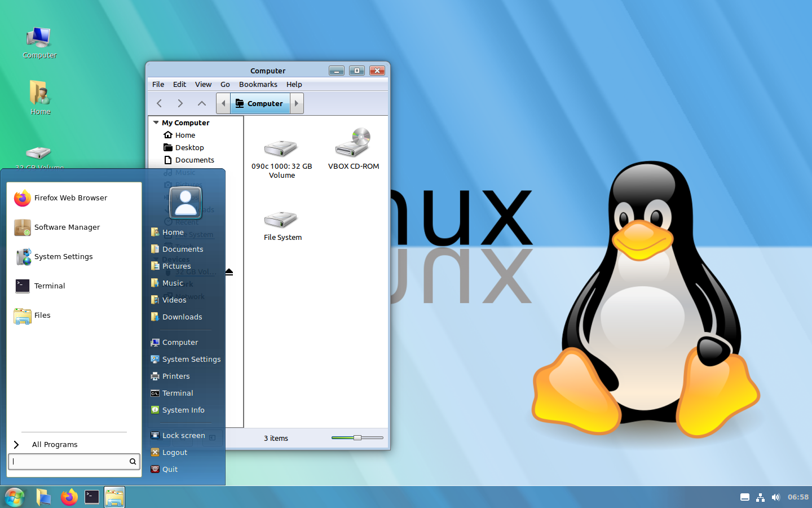The width and height of the screenshot is (812, 508).
Task: Click the Computer path bar button
Action: click(260, 103)
